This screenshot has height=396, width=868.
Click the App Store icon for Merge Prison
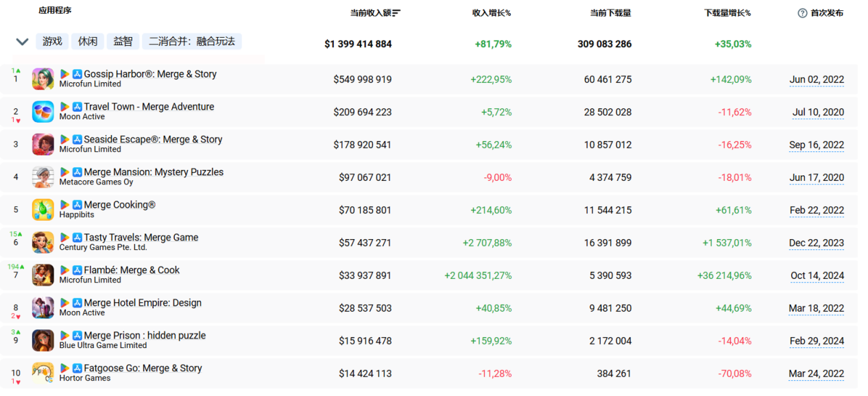(77, 336)
